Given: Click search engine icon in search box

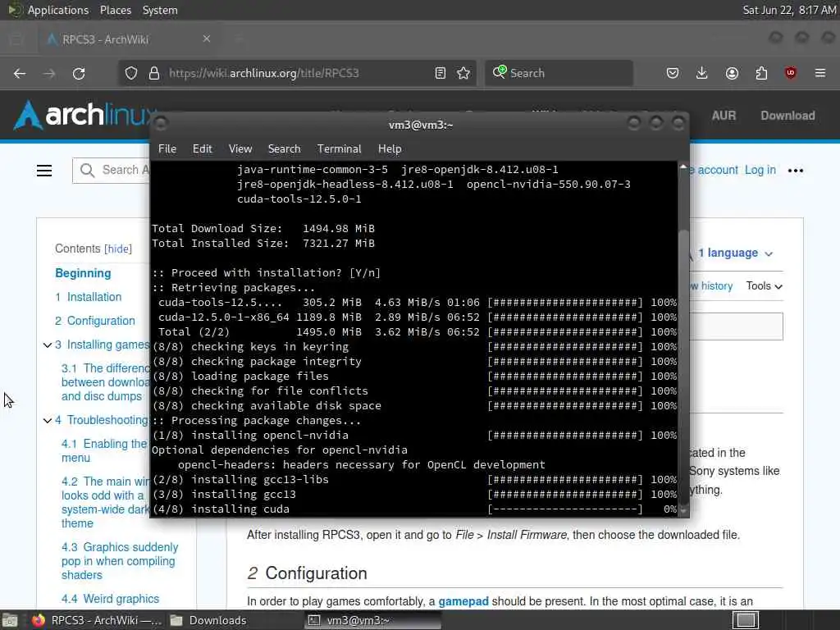Looking at the screenshot, I should point(500,72).
